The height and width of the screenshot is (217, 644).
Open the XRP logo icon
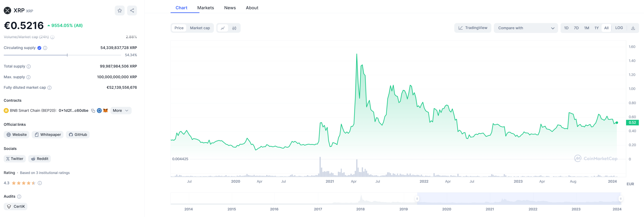tap(7, 11)
